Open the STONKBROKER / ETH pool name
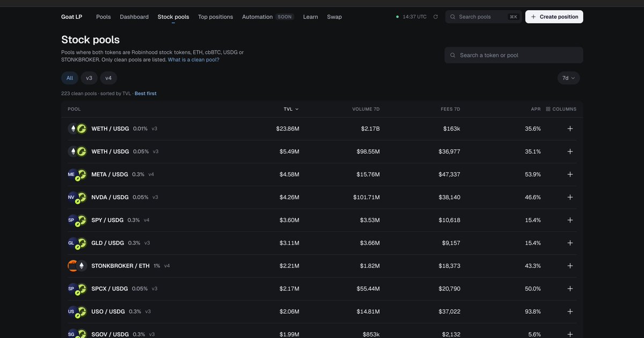644x338 pixels. pos(121,266)
